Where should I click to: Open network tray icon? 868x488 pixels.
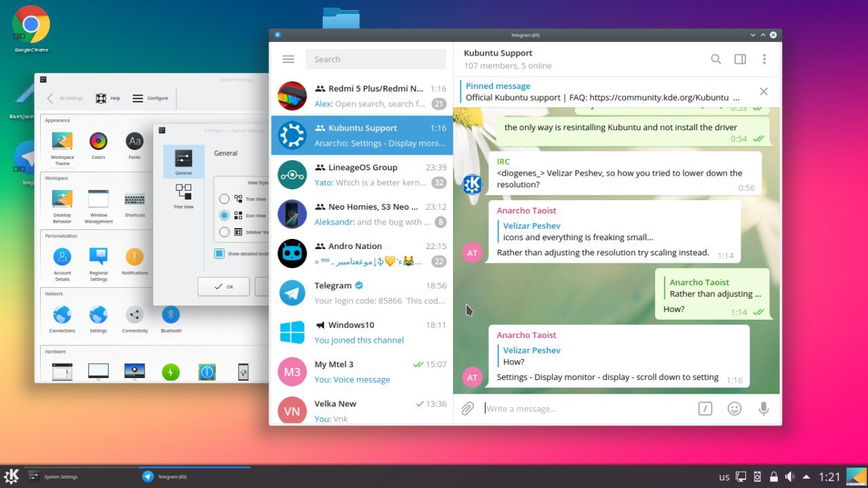pyautogui.click(x=741, y=476)
